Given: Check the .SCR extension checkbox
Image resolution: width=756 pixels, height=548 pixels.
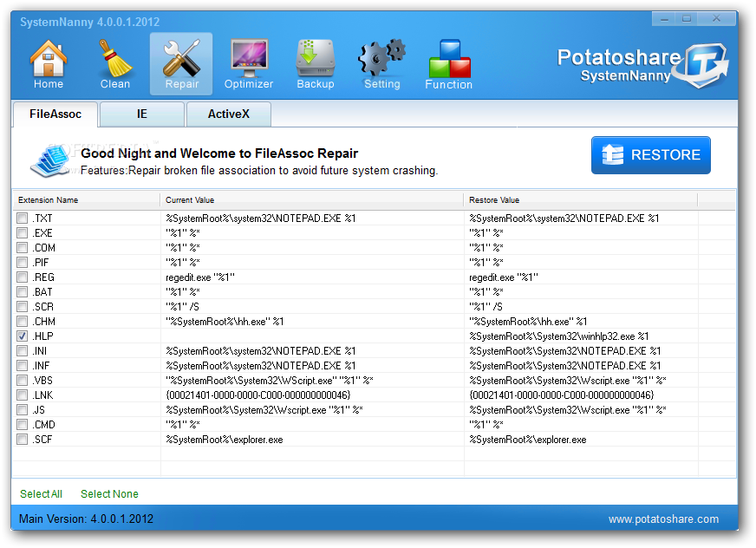Looking at the screenshot, I should 23,306.
